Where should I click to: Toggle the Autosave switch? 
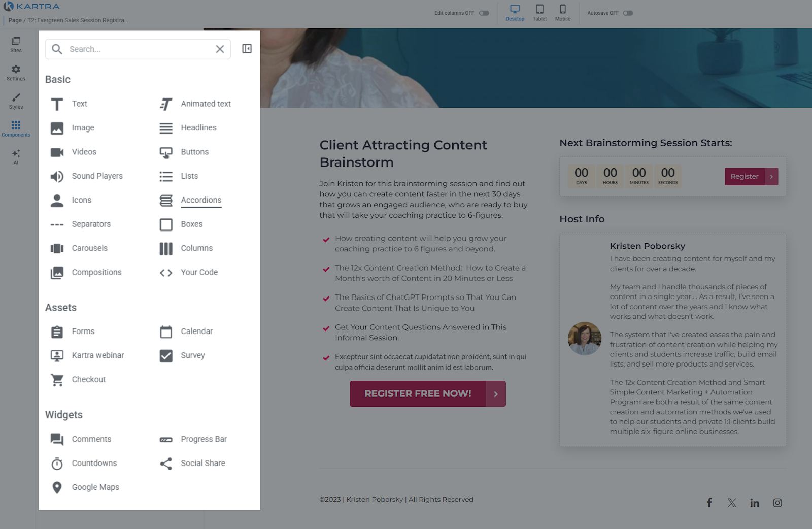[628, 13]
